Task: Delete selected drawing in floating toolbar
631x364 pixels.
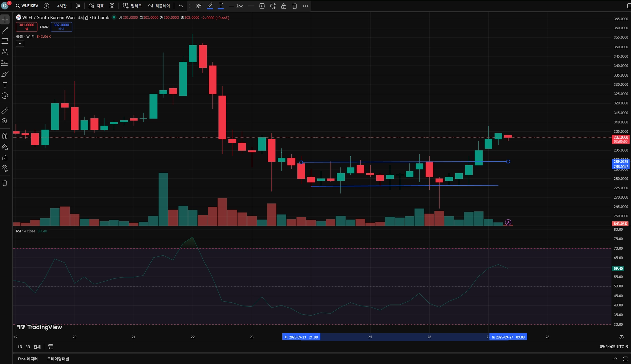Action: pos(295,6)
